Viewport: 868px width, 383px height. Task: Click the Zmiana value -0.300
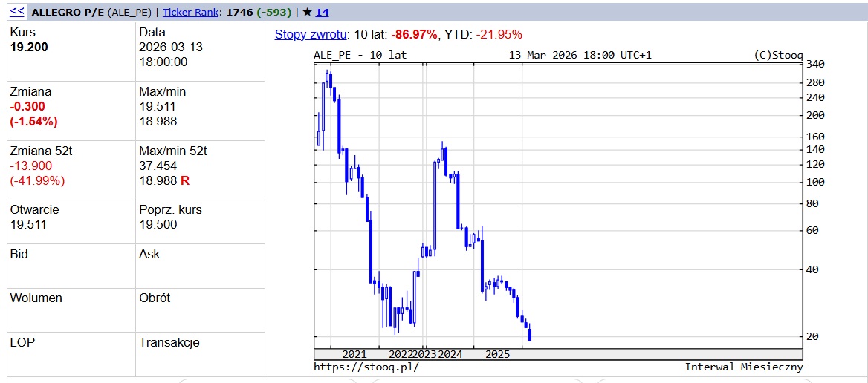coord(27,107)
